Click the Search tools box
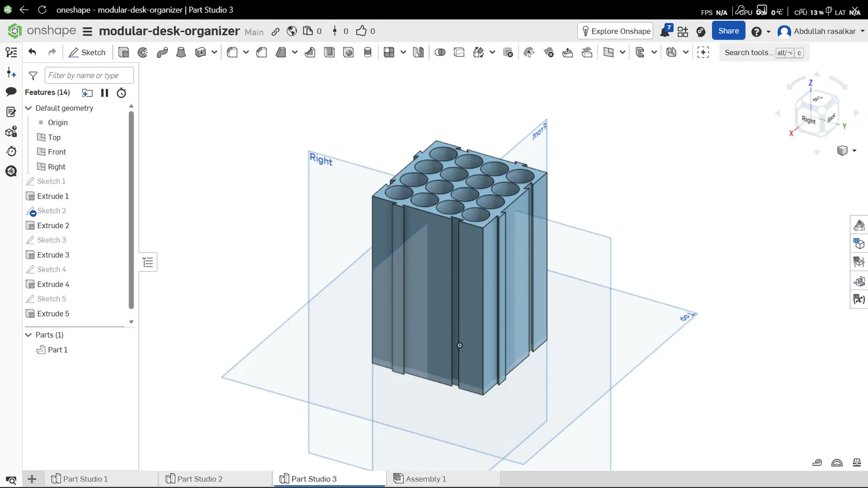 click(x=764, y=53)
